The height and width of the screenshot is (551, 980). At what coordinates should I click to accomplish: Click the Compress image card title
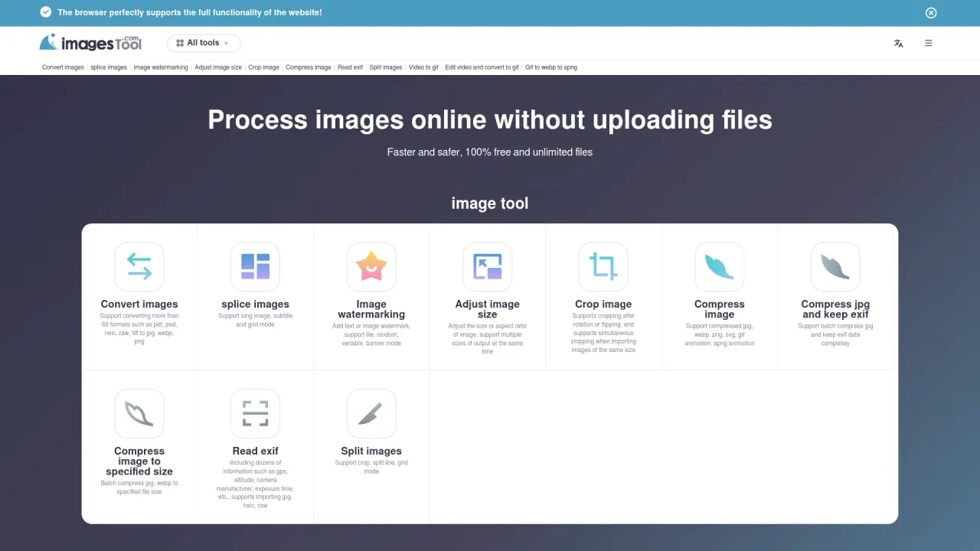coord(720,309)
